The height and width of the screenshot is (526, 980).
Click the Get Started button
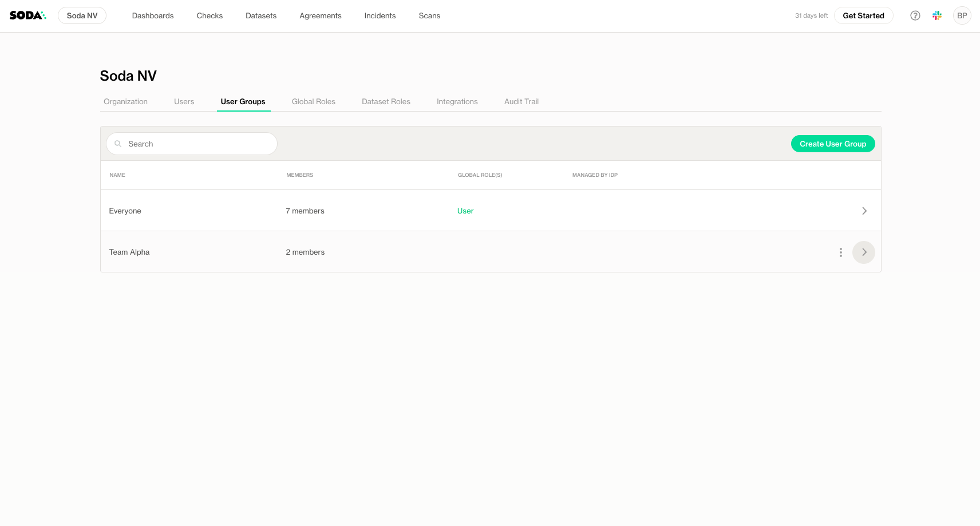pyautogui.click(x=863, y=15)
